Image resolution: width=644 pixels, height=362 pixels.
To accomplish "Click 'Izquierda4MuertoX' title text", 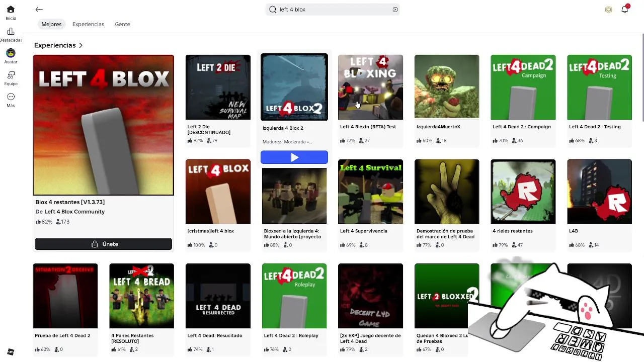I will (x=438, y=127).
